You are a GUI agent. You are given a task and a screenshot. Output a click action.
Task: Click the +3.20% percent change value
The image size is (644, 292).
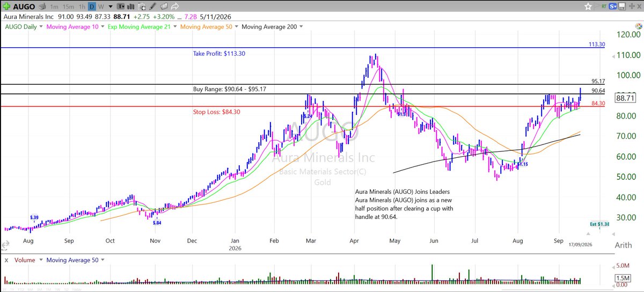pyautogui.click(x=164, y=17)
